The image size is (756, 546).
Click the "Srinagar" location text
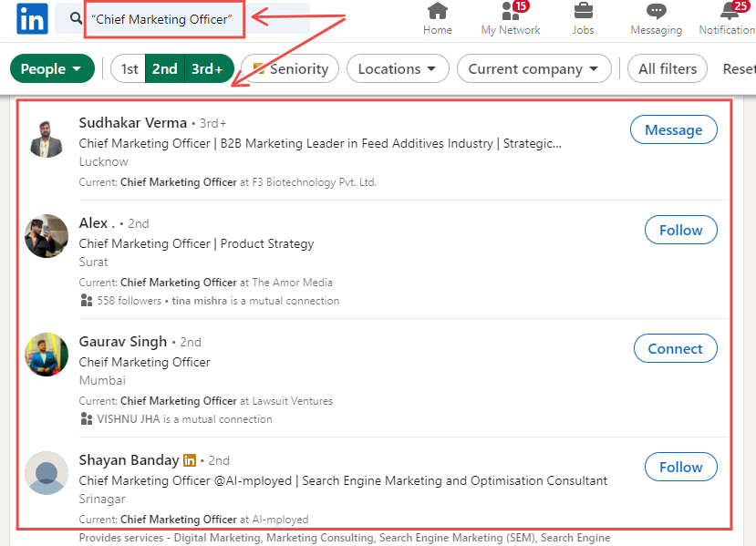(102, 500)
